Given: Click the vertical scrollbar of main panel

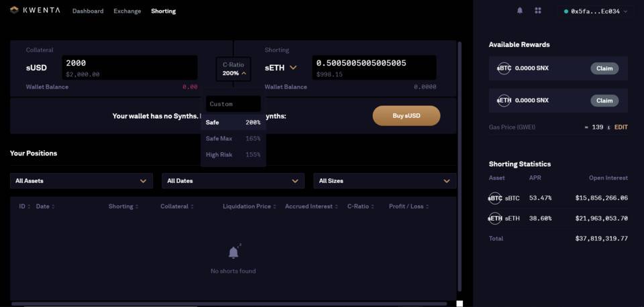Looking at the screenshot, I should tap(459, 166).
